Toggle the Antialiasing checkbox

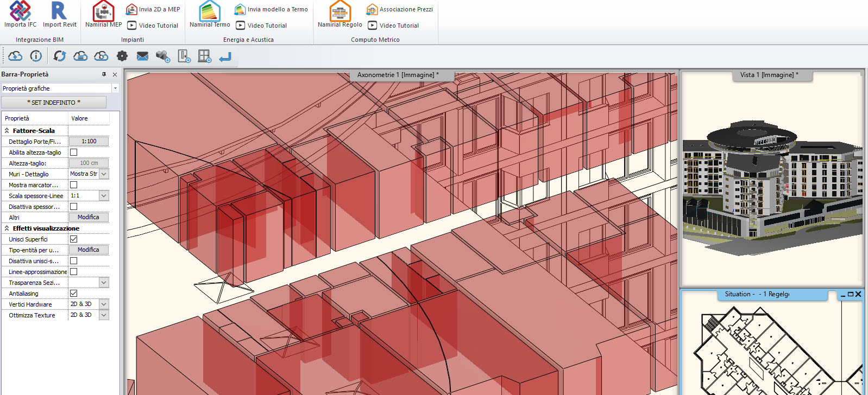[x=74, y=294]
